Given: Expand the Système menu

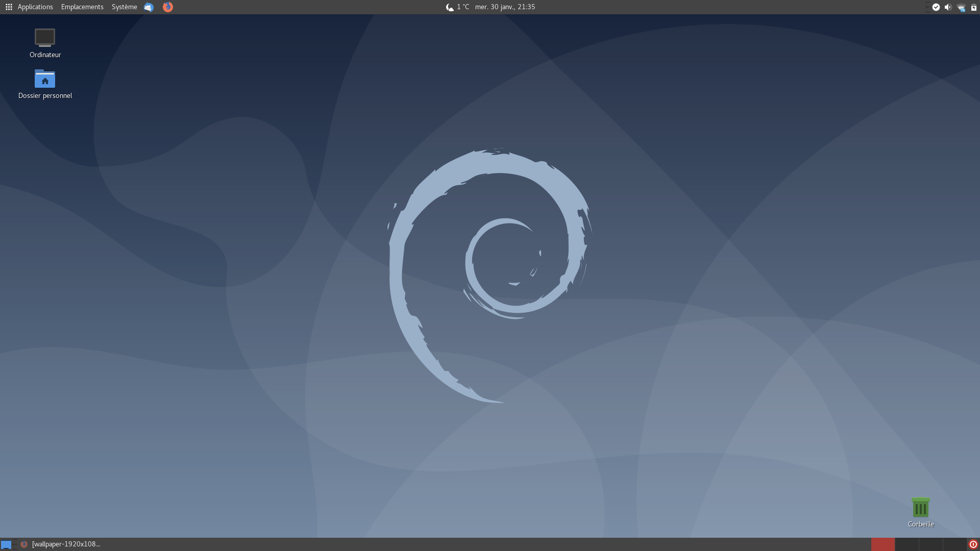Looking at the screenshot, I should pos(124,7).
